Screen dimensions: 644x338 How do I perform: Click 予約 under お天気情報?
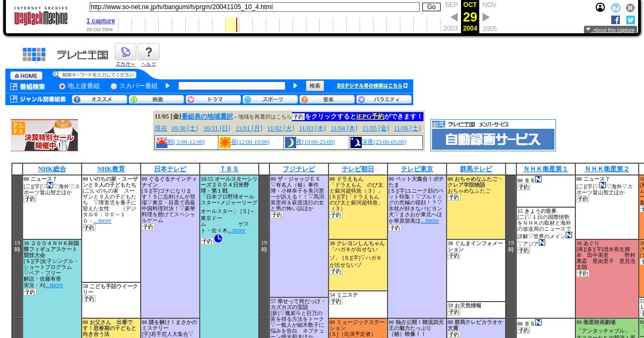(x=453, y=312)
